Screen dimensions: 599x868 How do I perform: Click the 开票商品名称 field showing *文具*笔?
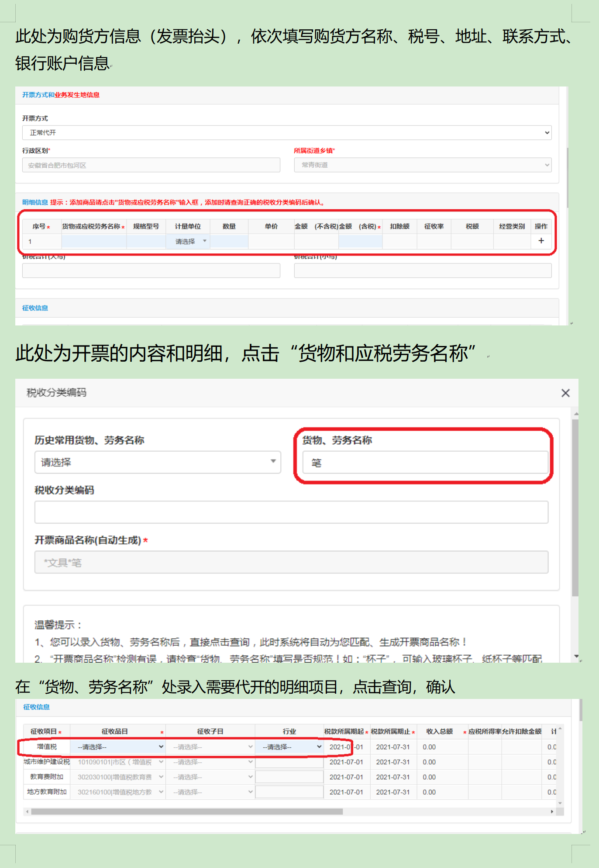click(291, 562)
